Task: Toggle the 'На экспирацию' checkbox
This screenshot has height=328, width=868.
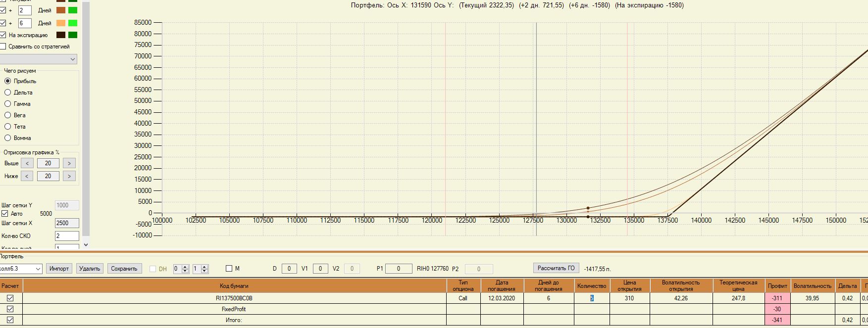Action: (3, 35)
